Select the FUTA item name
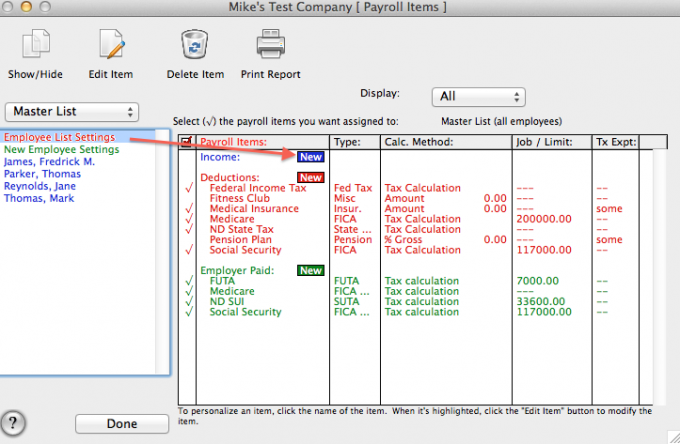 (222, 281)
